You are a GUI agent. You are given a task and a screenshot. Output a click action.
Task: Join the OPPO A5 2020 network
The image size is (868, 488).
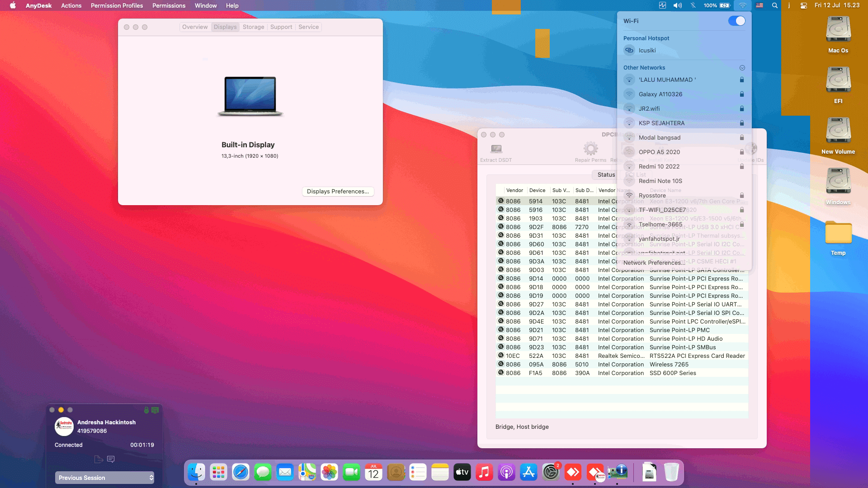(684, 152)
